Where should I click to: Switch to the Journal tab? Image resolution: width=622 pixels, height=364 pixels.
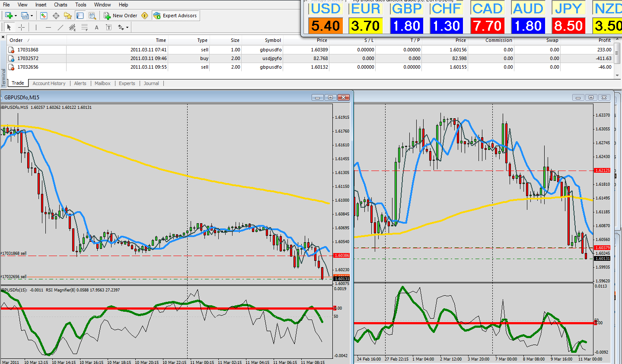[x=151, y=83]
